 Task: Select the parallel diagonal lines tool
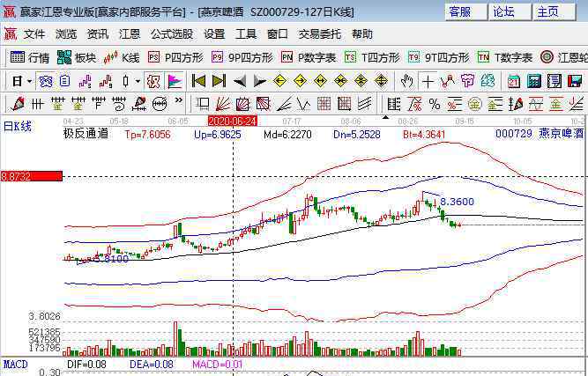coord(364,104)
